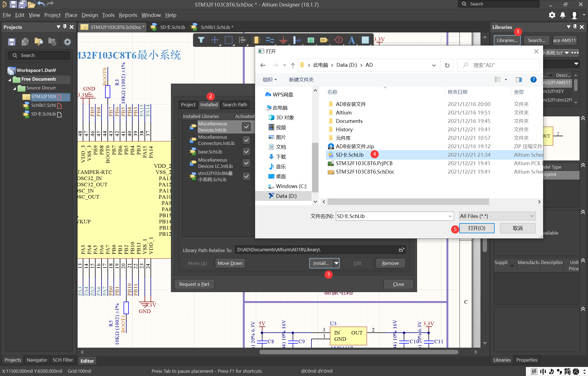Click the horizontal scrollbar in file list
This screenshot has height=376, width=588.
pos(408,202)
